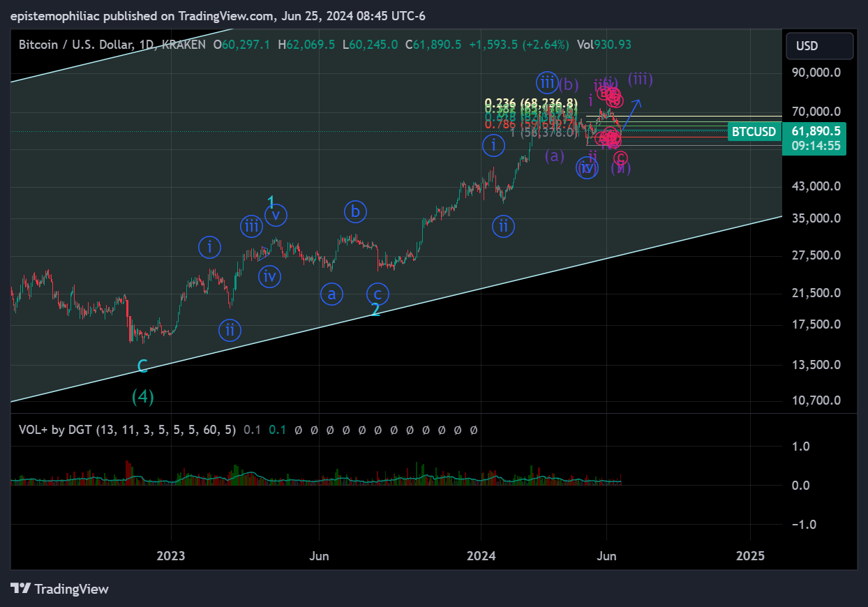The width and height of the screenshot is (868, 607).
Task: Select the purple (iii) wave label
Action: click(x=640, y=79)
